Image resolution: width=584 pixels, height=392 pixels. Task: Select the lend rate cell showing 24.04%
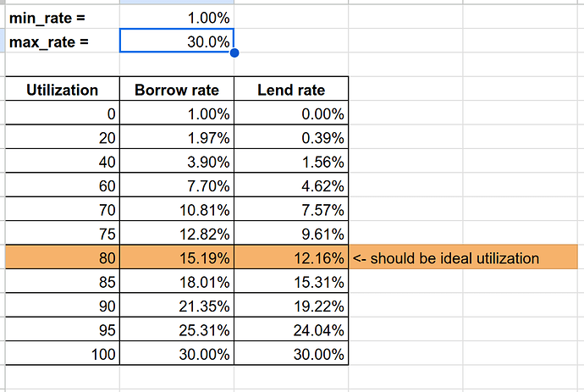click(291, 329)
